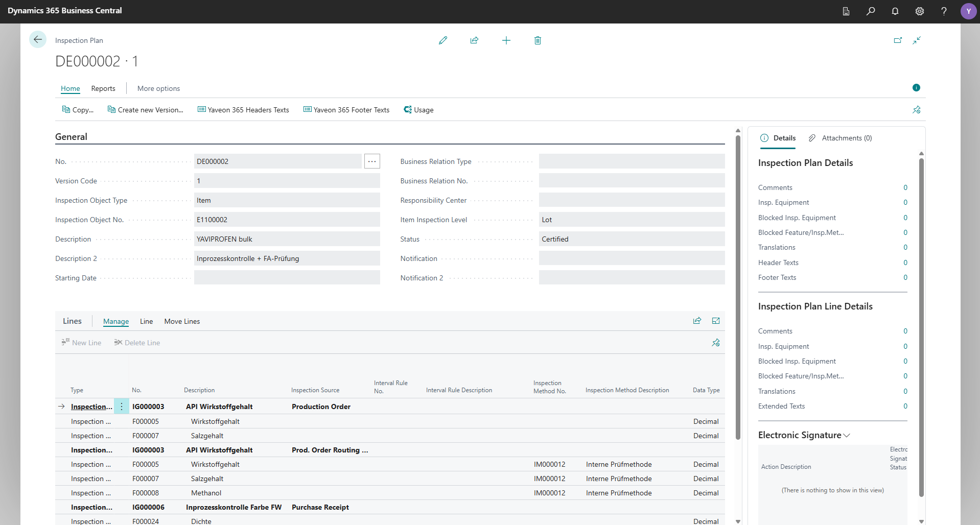This screenshot has width=980, height=525.
Task: Collapse the Electronic Signature section
Action: (847, 435)
